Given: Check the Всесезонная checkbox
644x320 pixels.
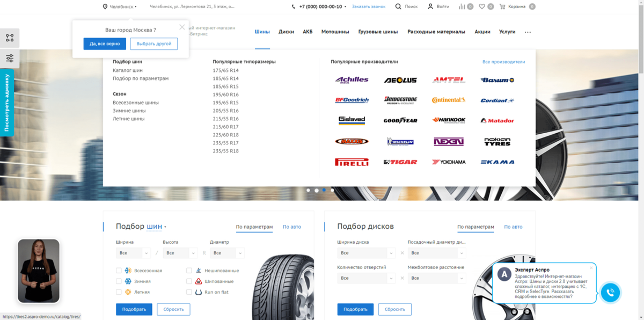Looking at the screenshot, I should pyautogui.click(x=119, y=271).
